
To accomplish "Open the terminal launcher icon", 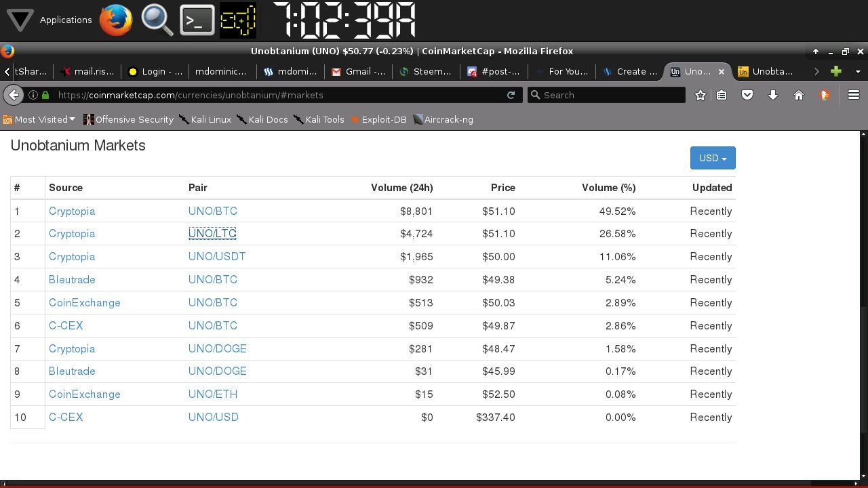I will [x=197, y=20].
